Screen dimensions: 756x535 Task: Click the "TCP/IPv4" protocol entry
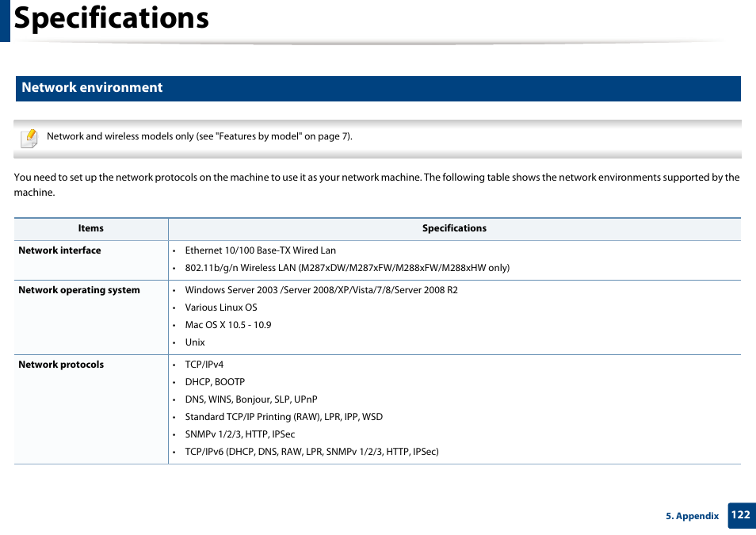(x=204, y=365)
